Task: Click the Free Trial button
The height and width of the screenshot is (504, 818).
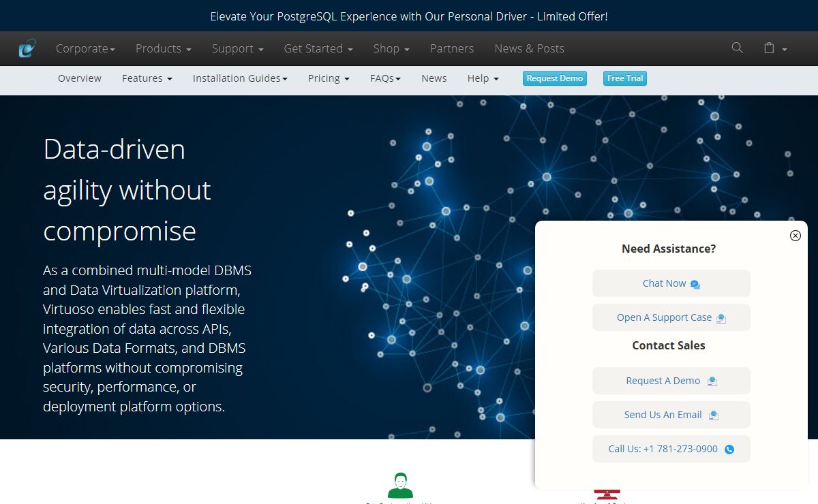Action: 625,78
